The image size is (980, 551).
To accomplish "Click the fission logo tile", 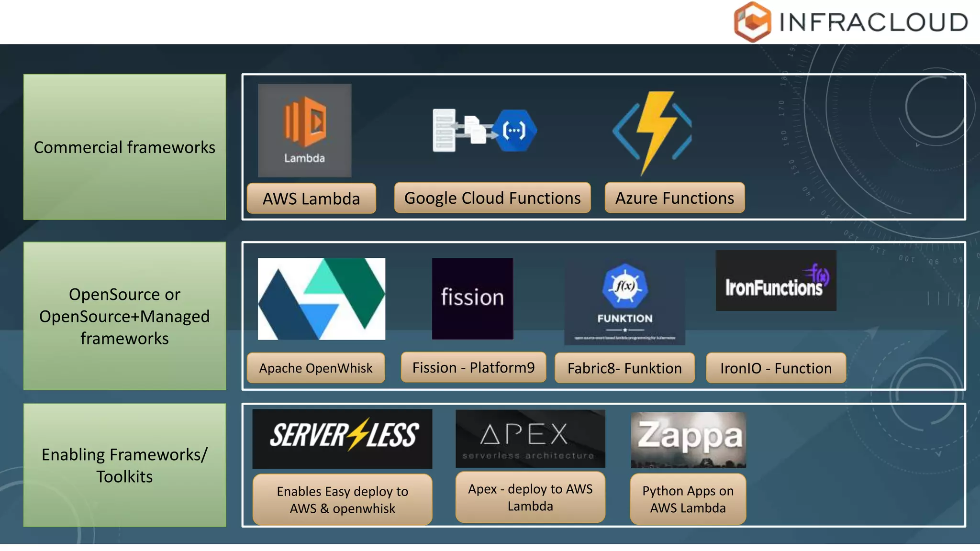I will point(472,298).
